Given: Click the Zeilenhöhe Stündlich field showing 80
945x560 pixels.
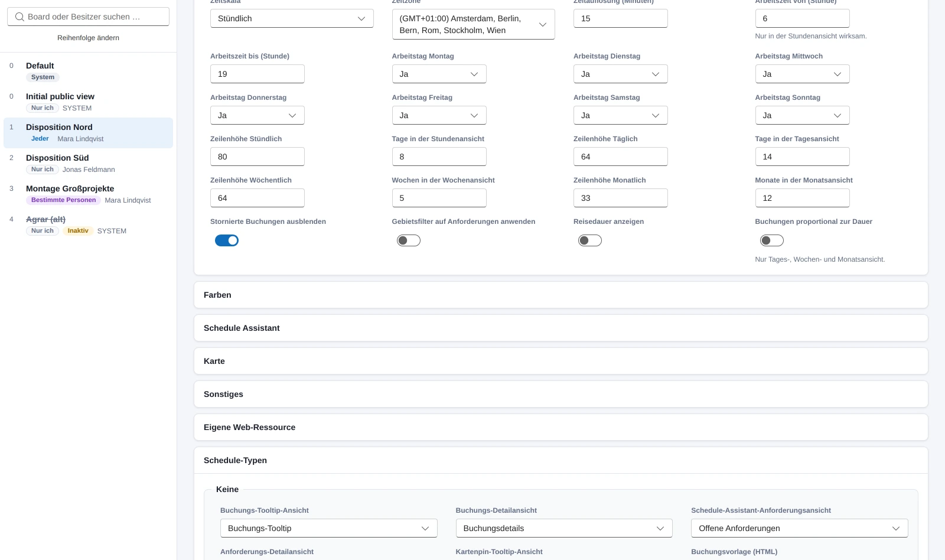Looking at the screenshot, I should point(258,157).
